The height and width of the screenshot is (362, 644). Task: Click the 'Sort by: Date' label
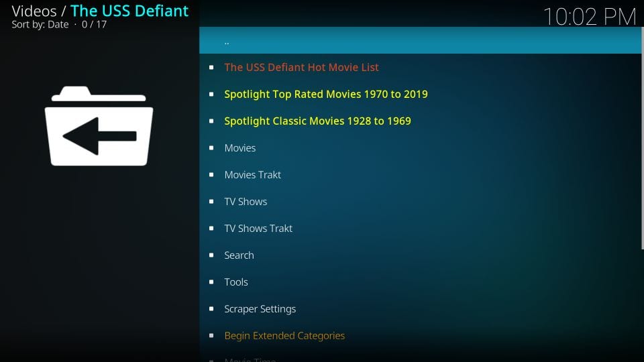pyautogui.click(x=40, y=25)
